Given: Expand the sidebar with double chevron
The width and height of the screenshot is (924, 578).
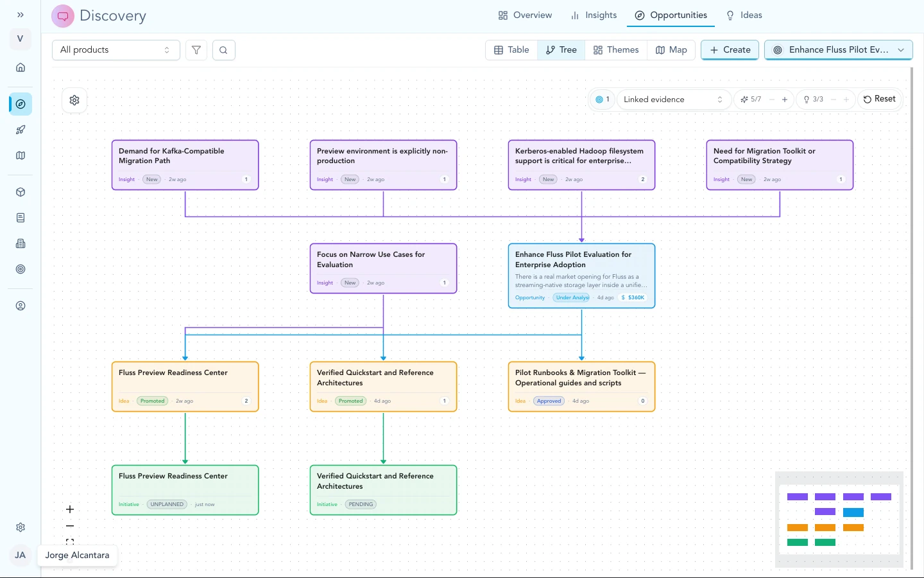Looking at the screenshot, I should click(21, 15).
